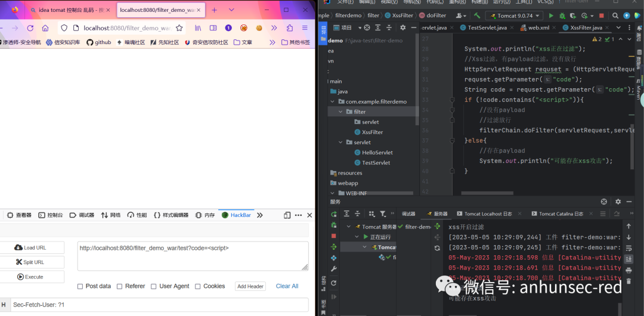The image size is (644, 316).
Task: Collapse the filter folder in tree
Action: tap(340, 111)
